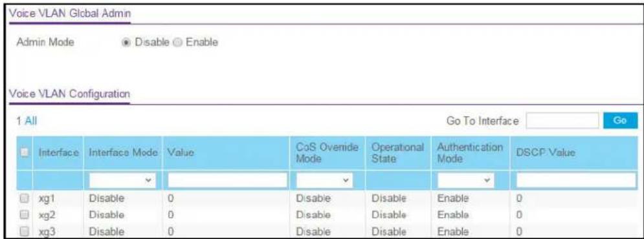
Task: Open the Interface Mode dropdown
Action: pos(122,180)
